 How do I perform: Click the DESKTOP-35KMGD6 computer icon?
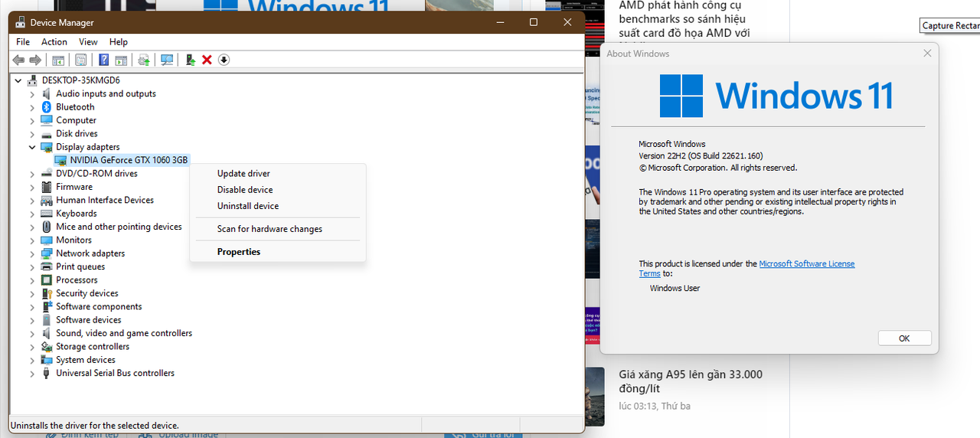pos(33,80)
